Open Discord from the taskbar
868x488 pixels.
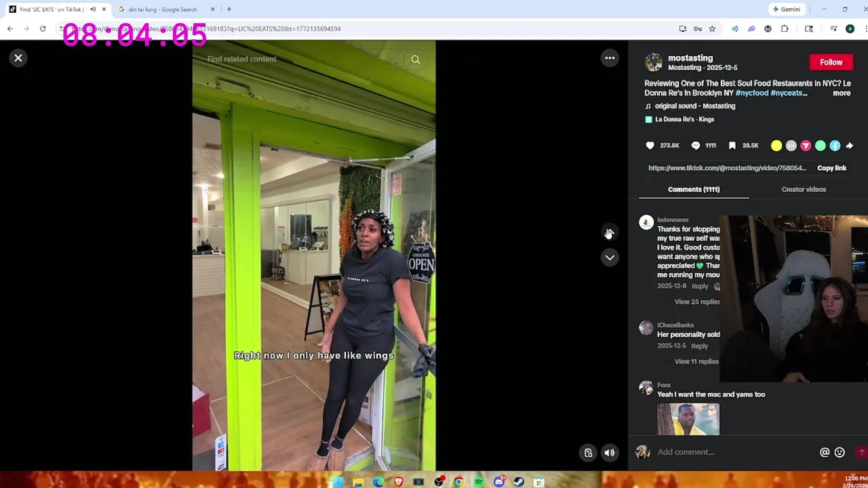tap(499, 482)
